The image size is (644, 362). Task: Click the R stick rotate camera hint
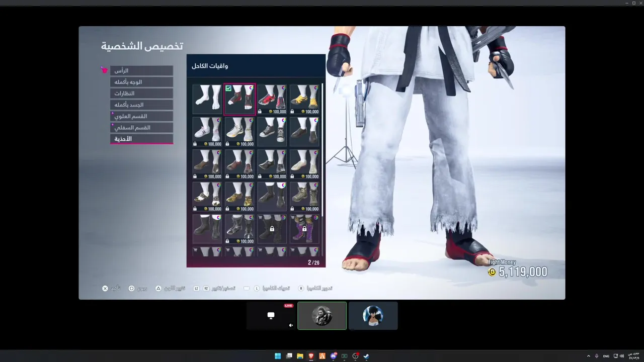click(x=301, y=289)
